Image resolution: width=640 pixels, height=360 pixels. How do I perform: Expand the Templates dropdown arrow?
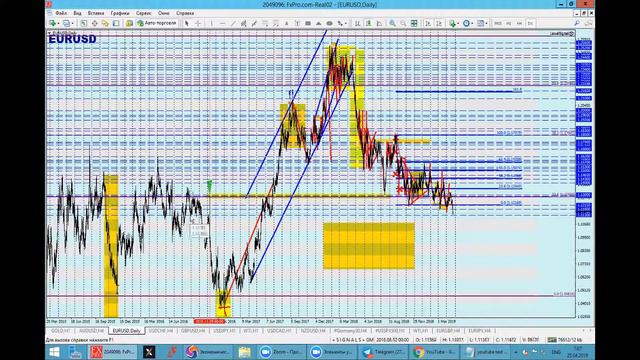[487, 23]
